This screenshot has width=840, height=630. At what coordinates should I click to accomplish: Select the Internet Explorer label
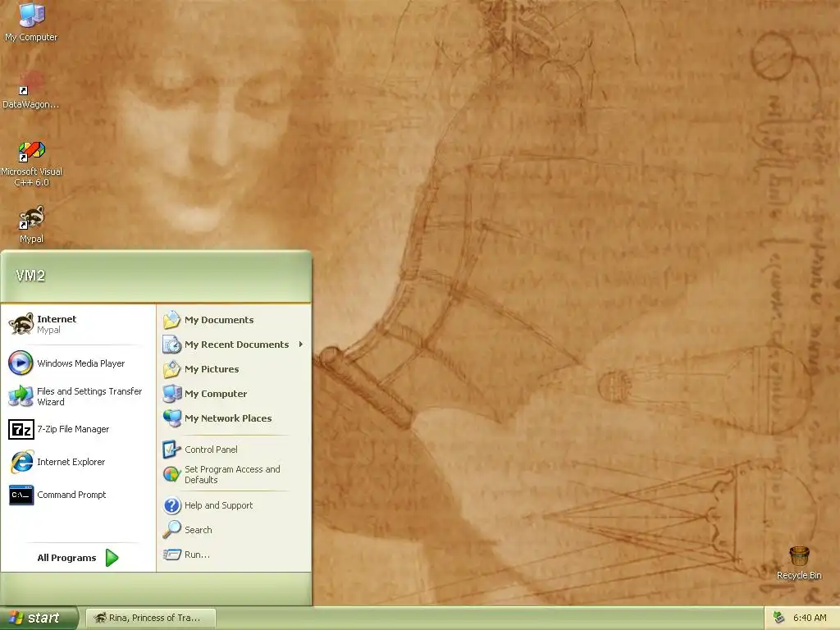tap(71, 462)
